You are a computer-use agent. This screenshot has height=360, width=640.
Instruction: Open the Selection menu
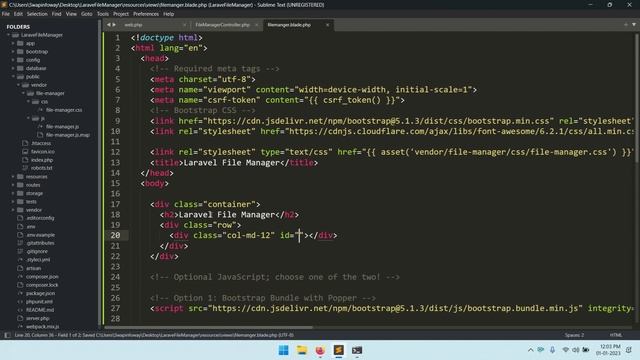click(x=37, y=14)
